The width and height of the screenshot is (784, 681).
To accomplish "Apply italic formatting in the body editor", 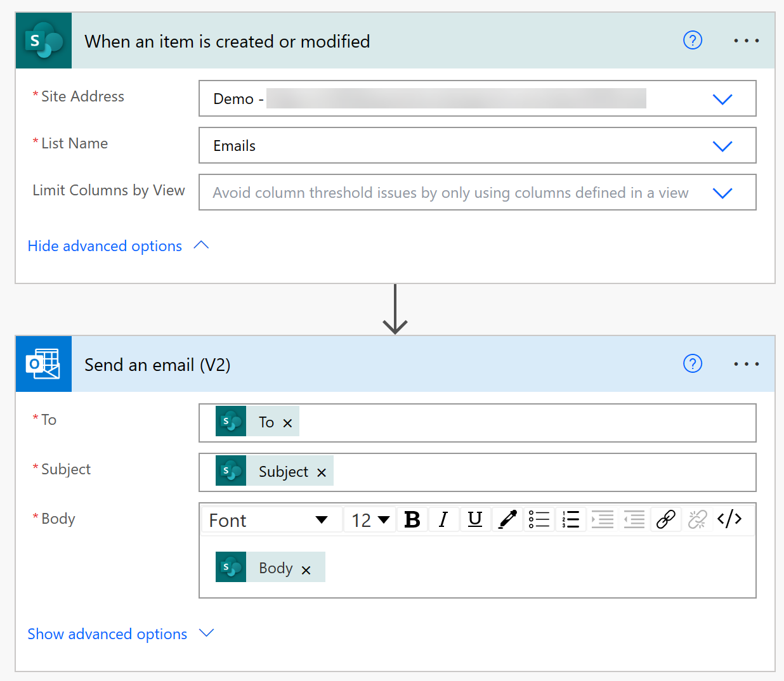I will point(443,519).
